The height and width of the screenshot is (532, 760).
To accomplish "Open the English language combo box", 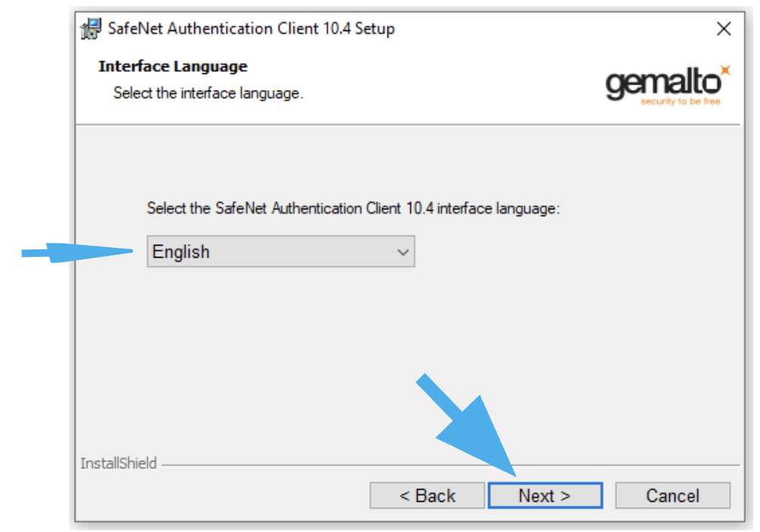I will click(280, 251).
